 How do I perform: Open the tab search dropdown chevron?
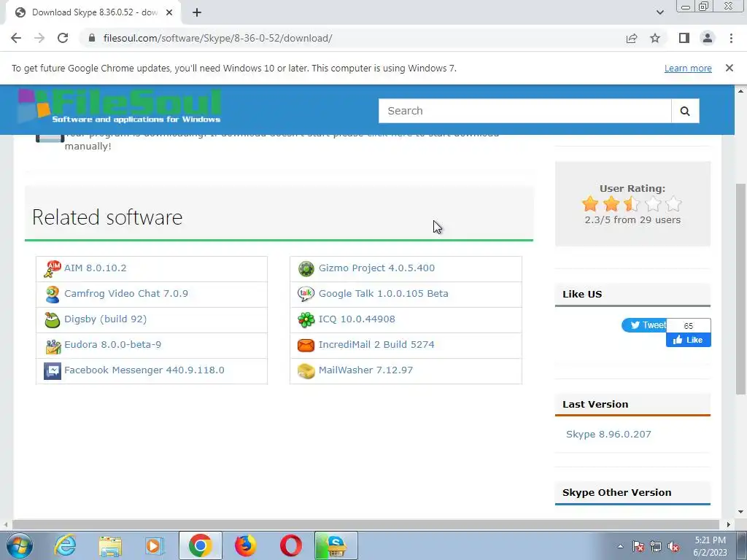click(x=659, y=12)
